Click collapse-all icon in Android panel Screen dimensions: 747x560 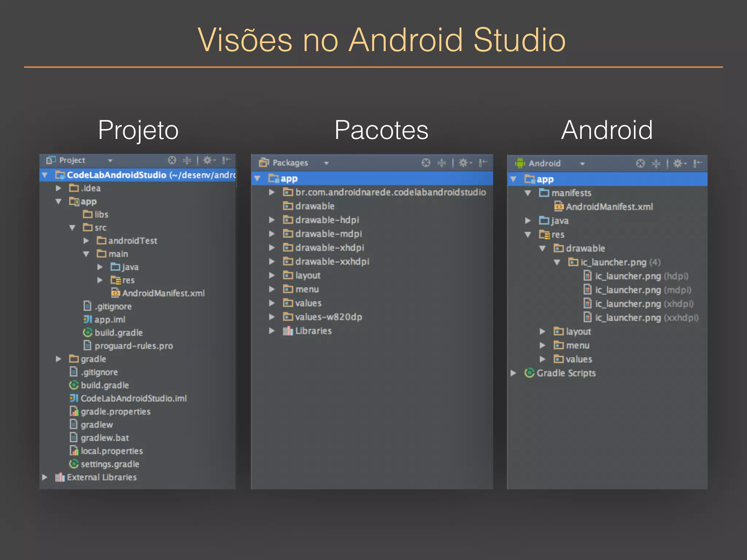pos(656,163)
